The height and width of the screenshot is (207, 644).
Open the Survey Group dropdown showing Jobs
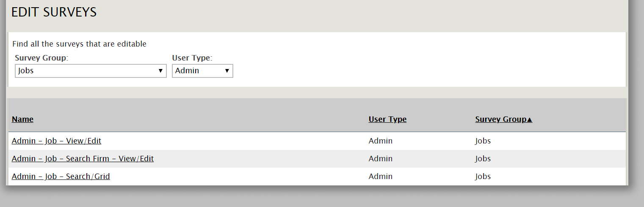click(x=91, y=71)
